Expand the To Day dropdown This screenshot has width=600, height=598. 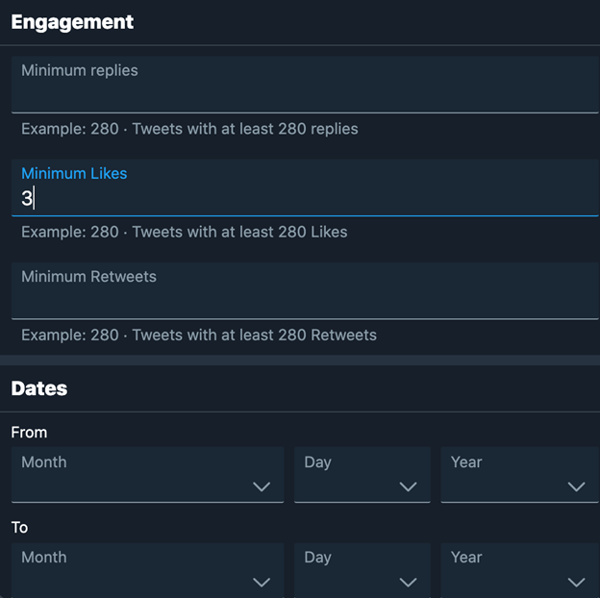coord(362,570)
